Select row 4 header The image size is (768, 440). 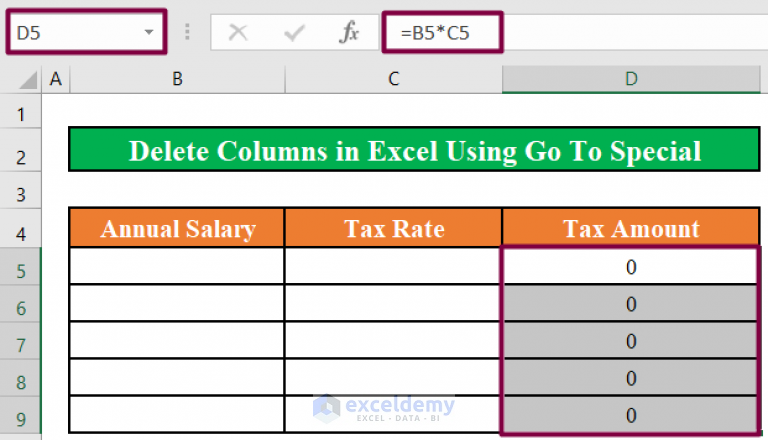21,228
